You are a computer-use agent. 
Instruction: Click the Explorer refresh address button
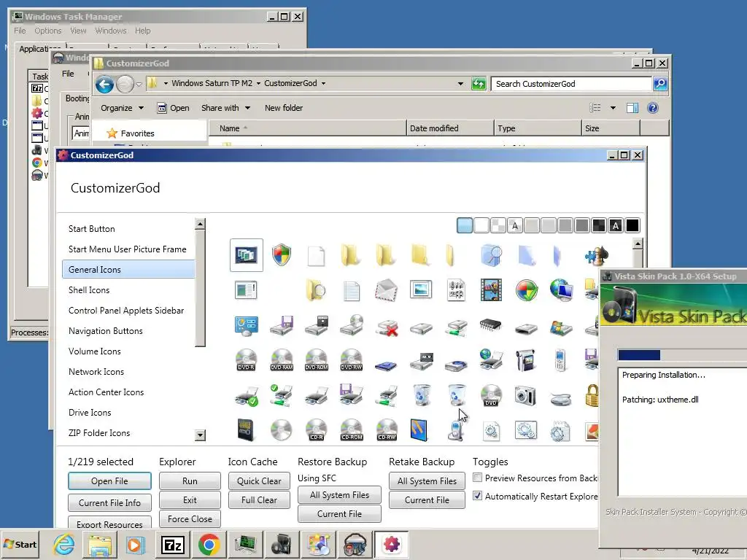[x=479, y=84]
